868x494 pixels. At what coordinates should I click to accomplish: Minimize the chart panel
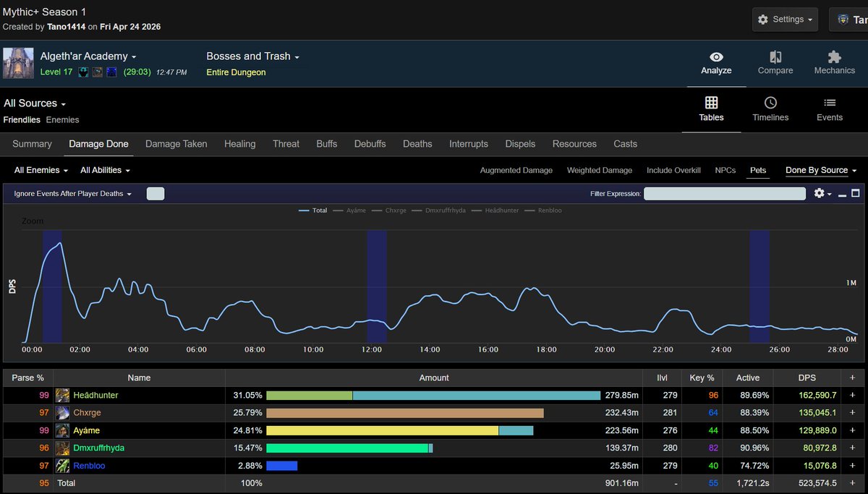click(843, 194)
